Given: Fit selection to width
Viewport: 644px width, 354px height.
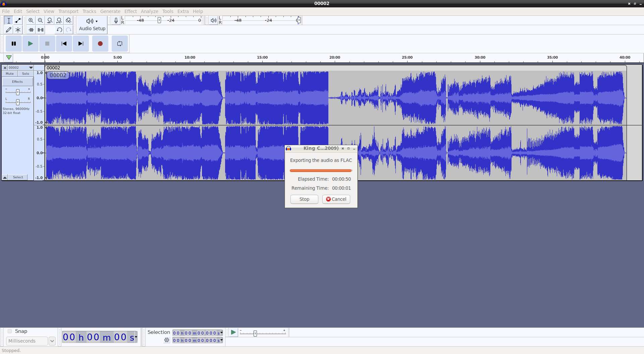Looking at the screenshot, I should [x=50, y=20].
